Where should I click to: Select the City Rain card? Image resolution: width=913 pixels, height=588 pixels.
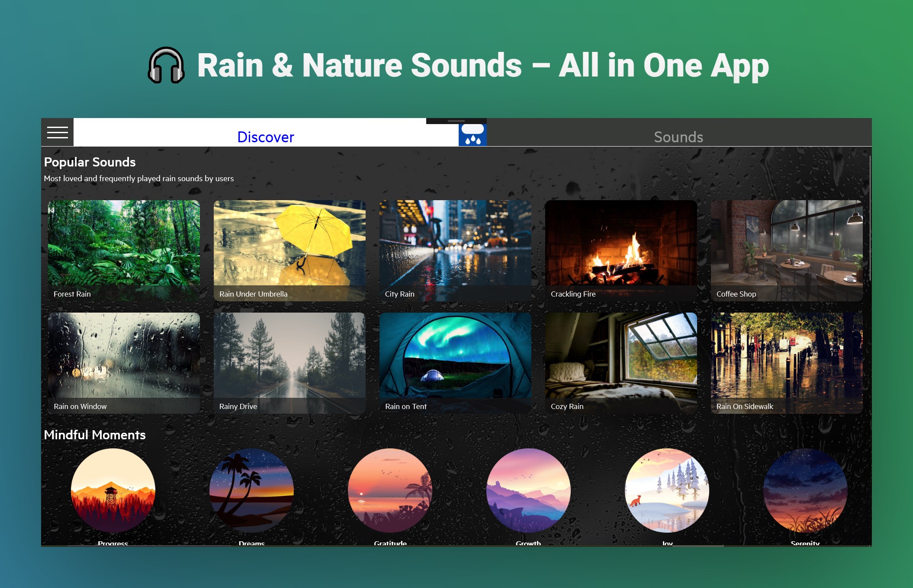[455, 251]
